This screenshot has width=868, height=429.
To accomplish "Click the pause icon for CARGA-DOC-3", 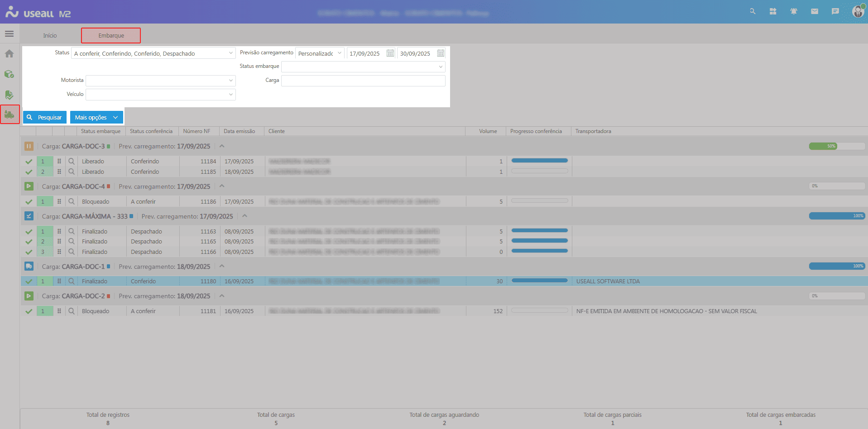I will click(29, 146).
